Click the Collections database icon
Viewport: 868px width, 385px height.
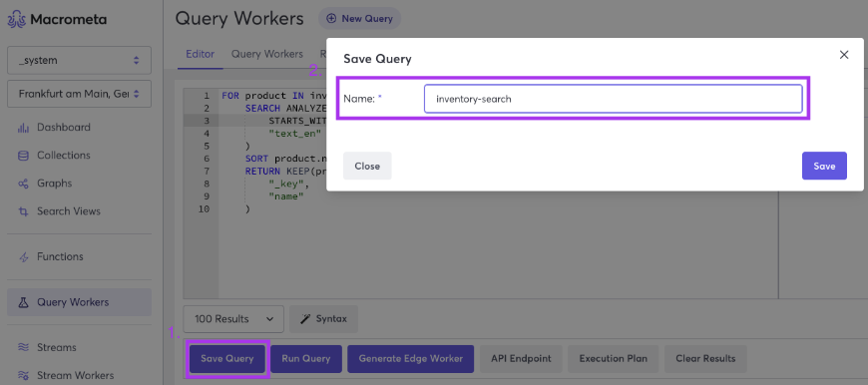coord(23,156)
